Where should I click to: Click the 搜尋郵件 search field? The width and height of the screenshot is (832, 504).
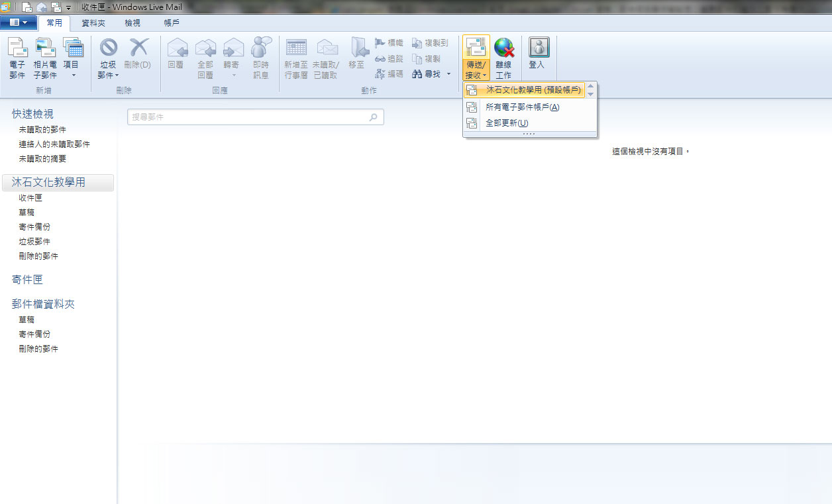click(255, 117)
